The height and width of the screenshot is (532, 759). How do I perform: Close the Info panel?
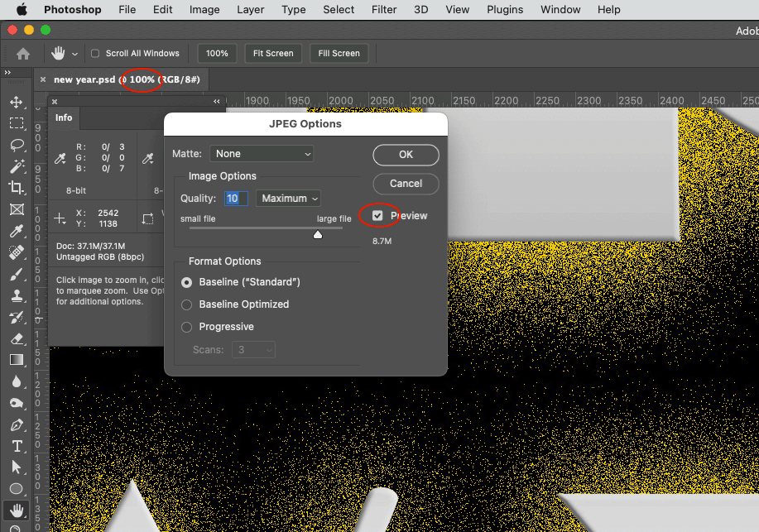tap(55, 102)
